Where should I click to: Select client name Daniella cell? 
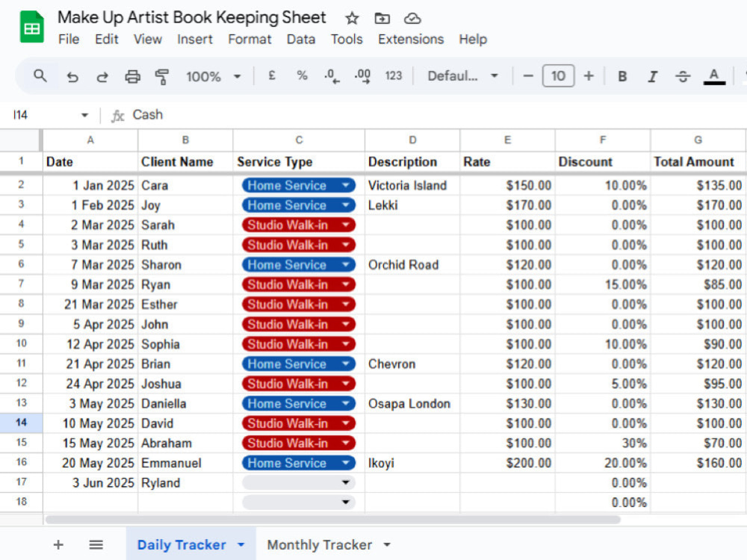[x=185, y=403]
